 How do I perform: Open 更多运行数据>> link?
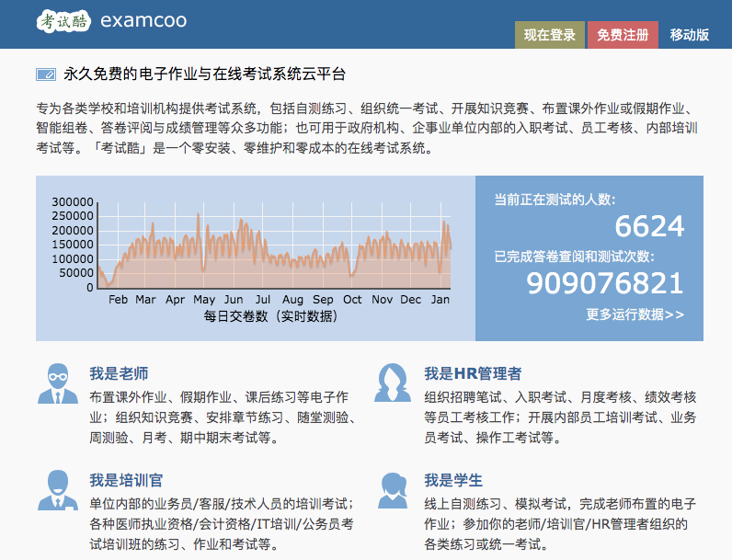click(635, 314)
